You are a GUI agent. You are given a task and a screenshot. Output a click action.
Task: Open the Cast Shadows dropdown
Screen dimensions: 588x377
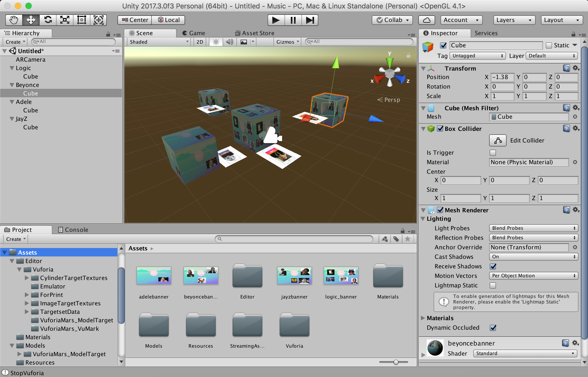[x=534, y=257]
